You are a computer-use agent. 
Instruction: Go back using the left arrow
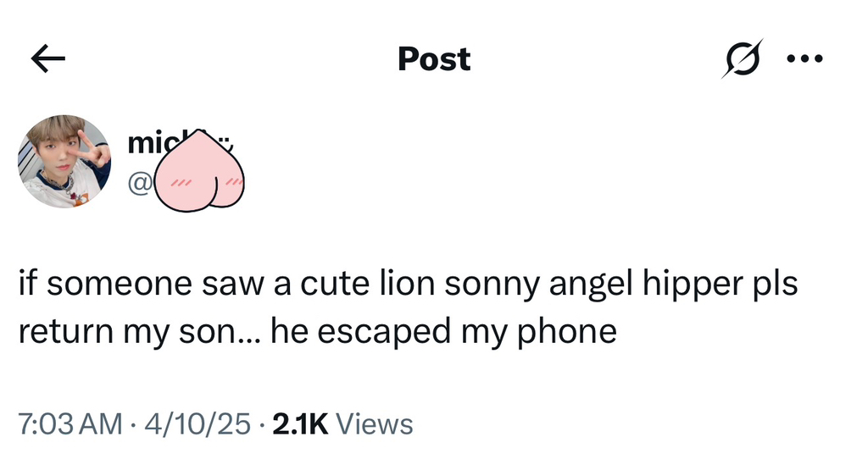pyautogui.click(x=47, y=58)
